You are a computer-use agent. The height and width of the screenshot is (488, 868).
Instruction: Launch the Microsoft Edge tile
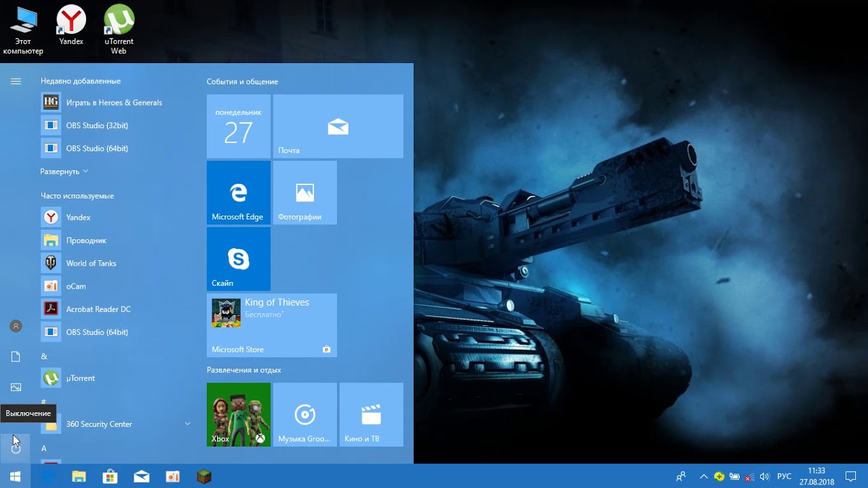(239, 192)
